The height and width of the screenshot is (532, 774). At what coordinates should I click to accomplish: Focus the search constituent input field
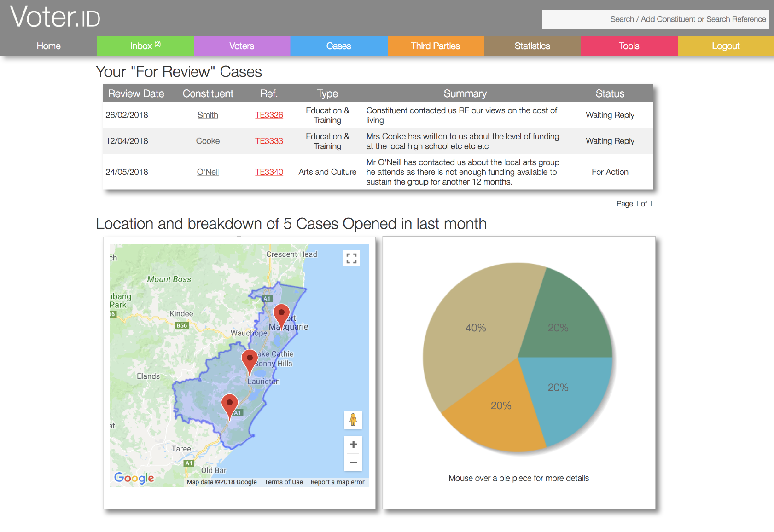coord(656,19)
